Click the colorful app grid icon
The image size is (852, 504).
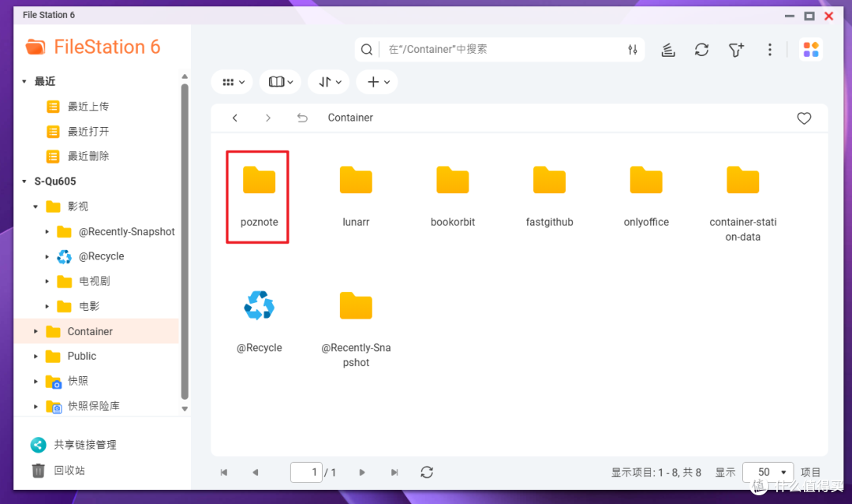coord(811,50)
